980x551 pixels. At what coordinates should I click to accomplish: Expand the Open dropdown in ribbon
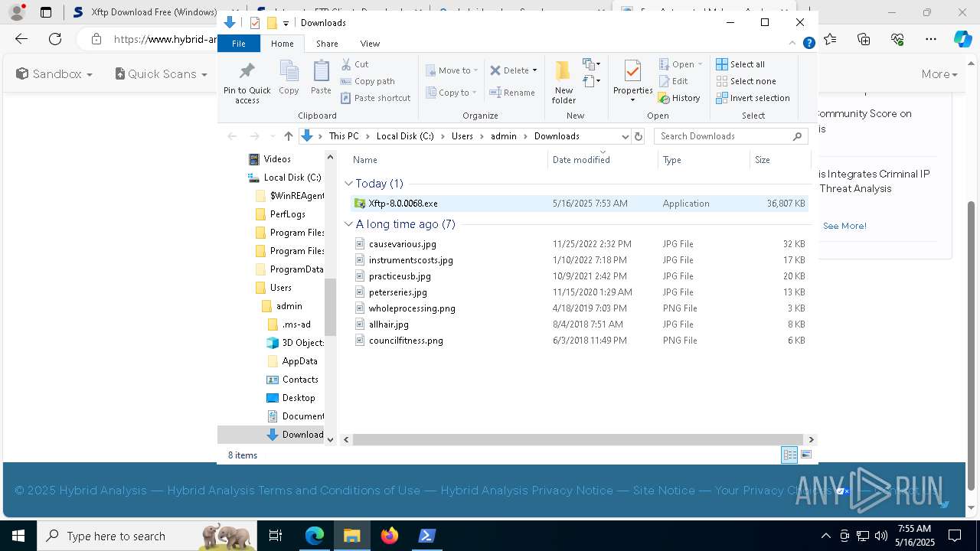tap(700, 64)
